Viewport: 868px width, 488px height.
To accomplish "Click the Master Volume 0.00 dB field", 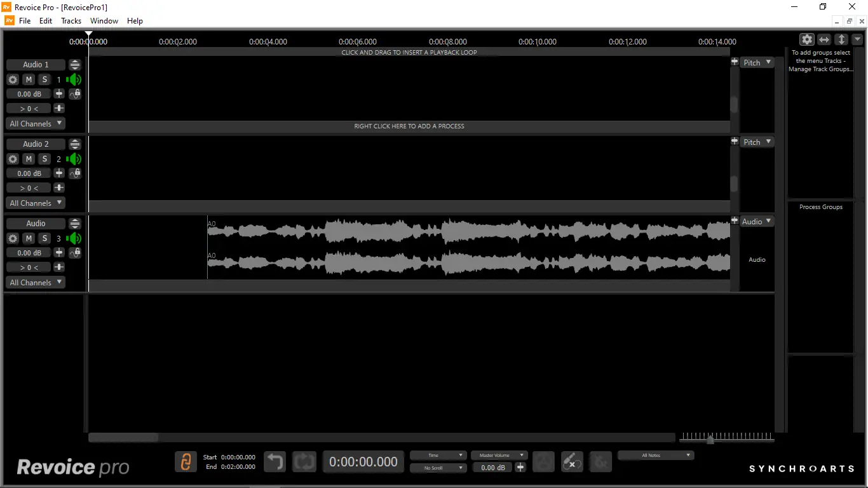I will pyautogui.click(x=492, y=468).
